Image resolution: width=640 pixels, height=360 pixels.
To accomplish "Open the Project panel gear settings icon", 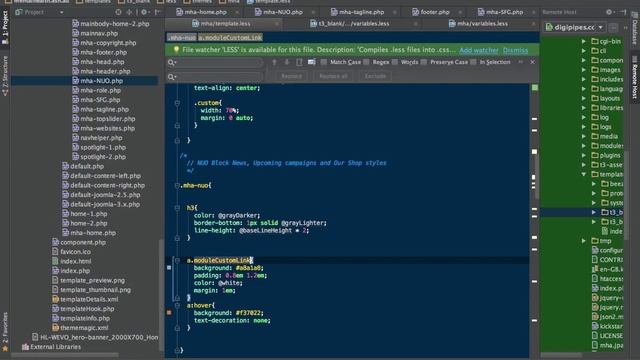I will [144, 12].
